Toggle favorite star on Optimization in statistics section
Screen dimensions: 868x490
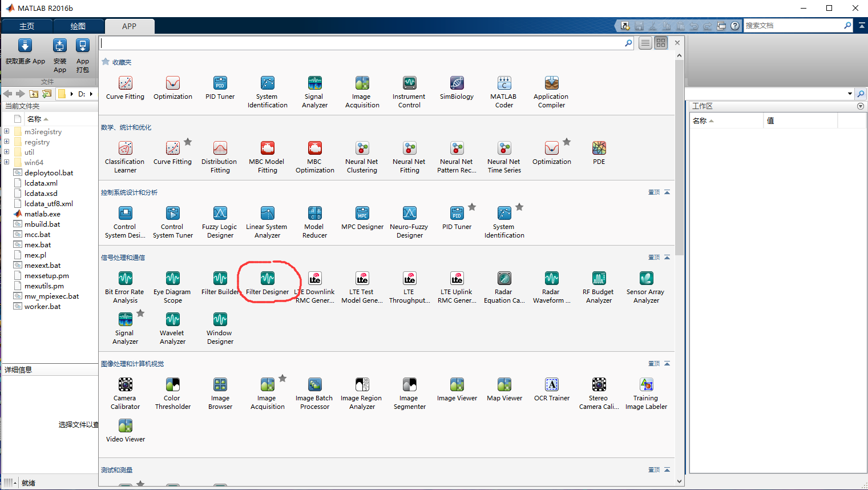567,142
